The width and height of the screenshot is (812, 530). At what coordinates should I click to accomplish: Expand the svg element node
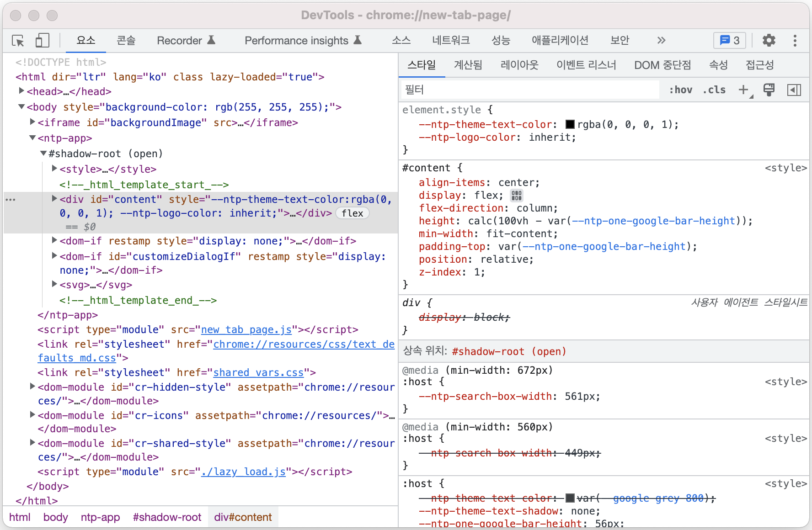pyautogui.click(x=54, y=284)
